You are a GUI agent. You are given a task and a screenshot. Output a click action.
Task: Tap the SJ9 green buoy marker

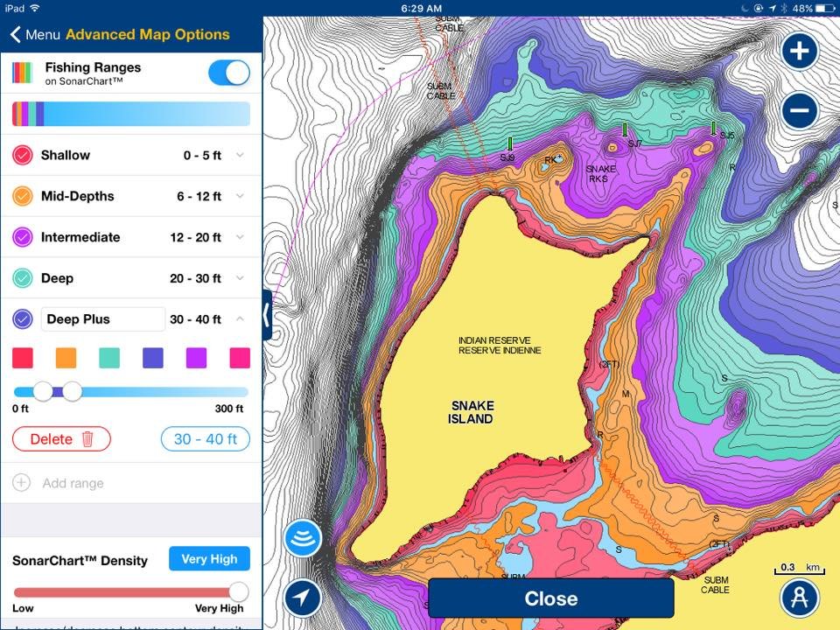pos(509,144)
